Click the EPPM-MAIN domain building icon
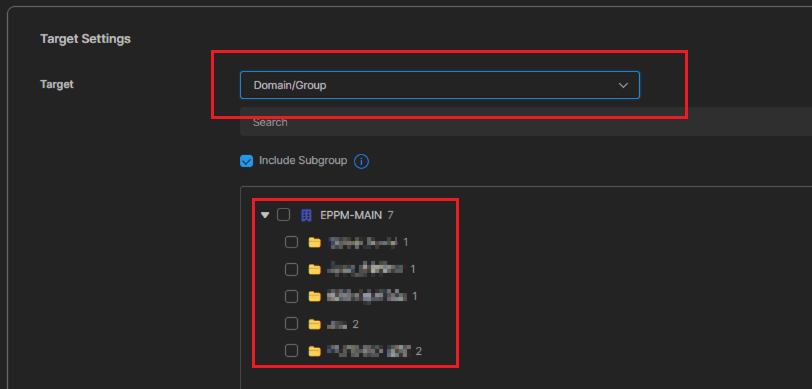 pos(306,215)
